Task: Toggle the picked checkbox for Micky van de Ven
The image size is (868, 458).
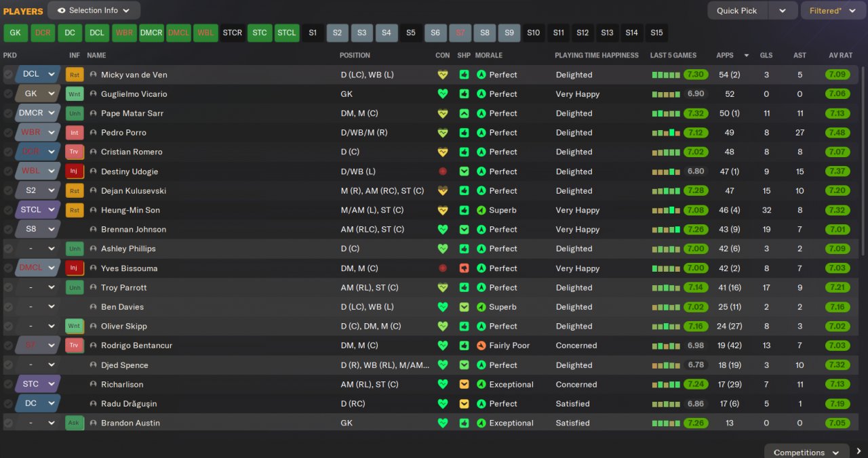Action: tap(8, 75)
